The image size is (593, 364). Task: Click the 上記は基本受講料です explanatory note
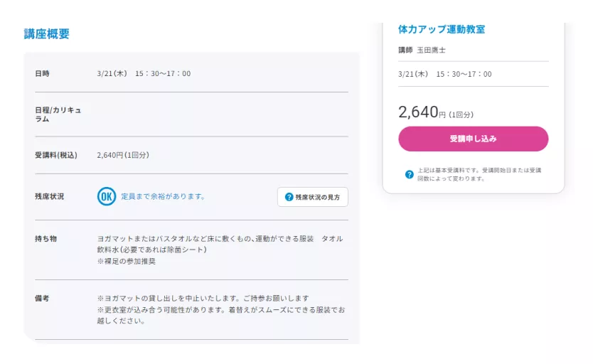pos(479,174)
